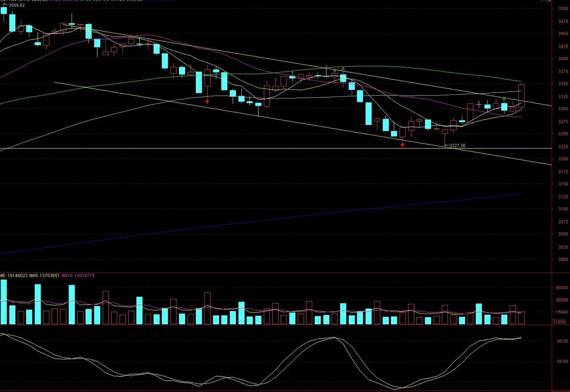Click the 45000 volume axis label

[x=561, y=288]
